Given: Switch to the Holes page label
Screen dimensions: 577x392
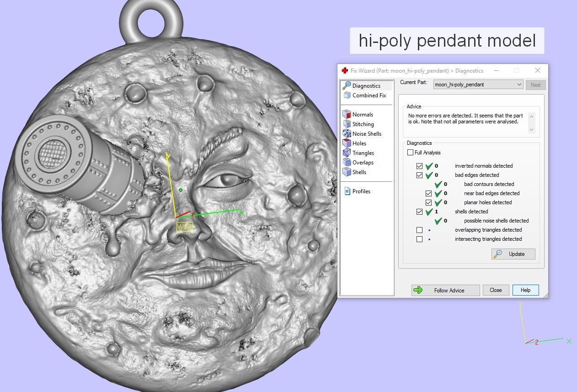Looking at the screenshot, I should [359, 143].
